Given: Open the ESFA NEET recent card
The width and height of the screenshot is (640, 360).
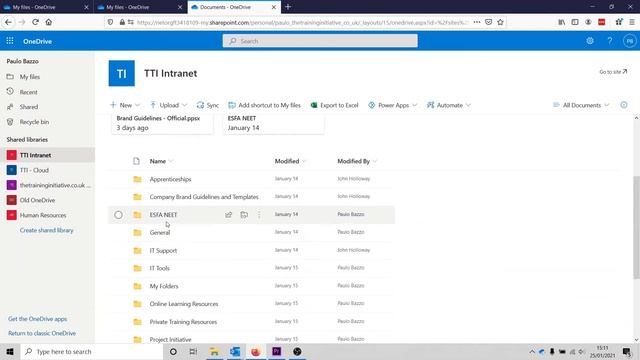Looking at the screenshot, I should [273, 123].
